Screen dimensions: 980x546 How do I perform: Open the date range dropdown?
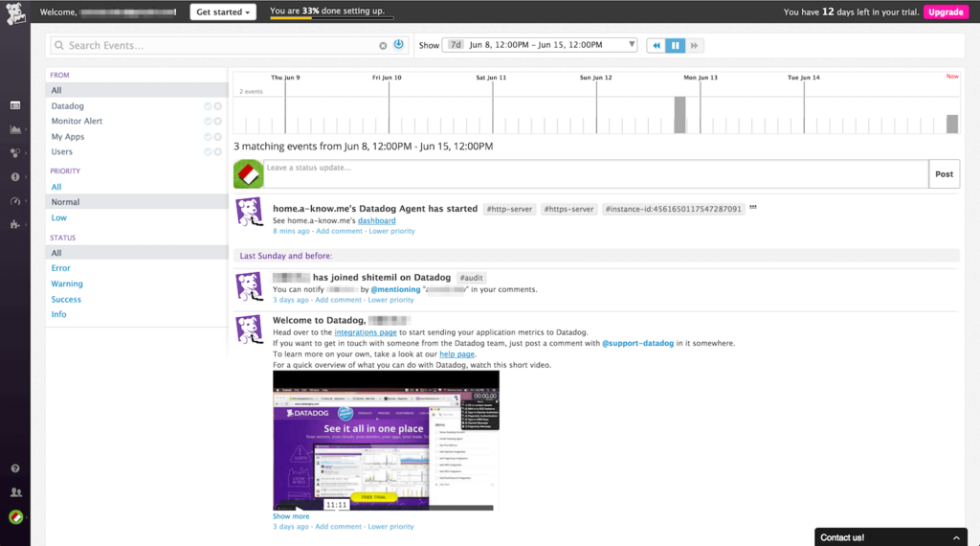(x=540, y=45)
